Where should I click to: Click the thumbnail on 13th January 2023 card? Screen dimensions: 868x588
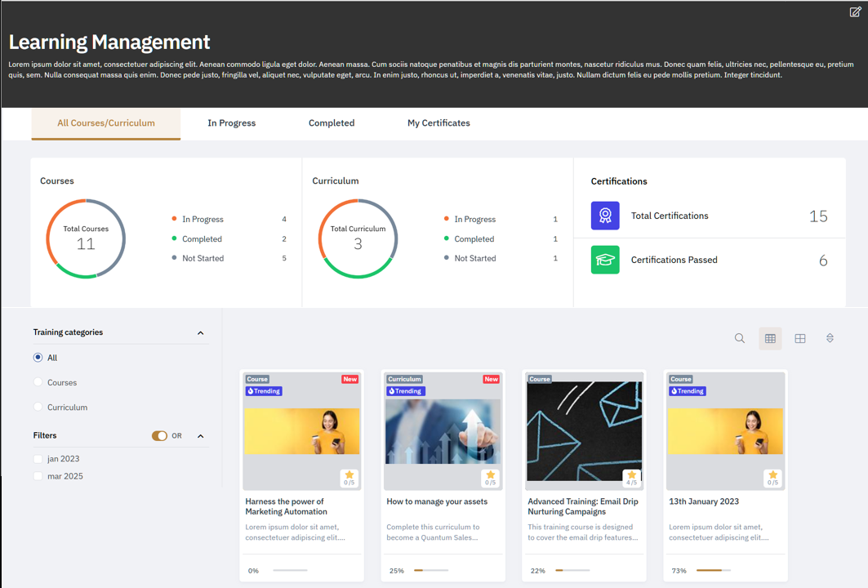pyautogui.click(x=725, y=431)
